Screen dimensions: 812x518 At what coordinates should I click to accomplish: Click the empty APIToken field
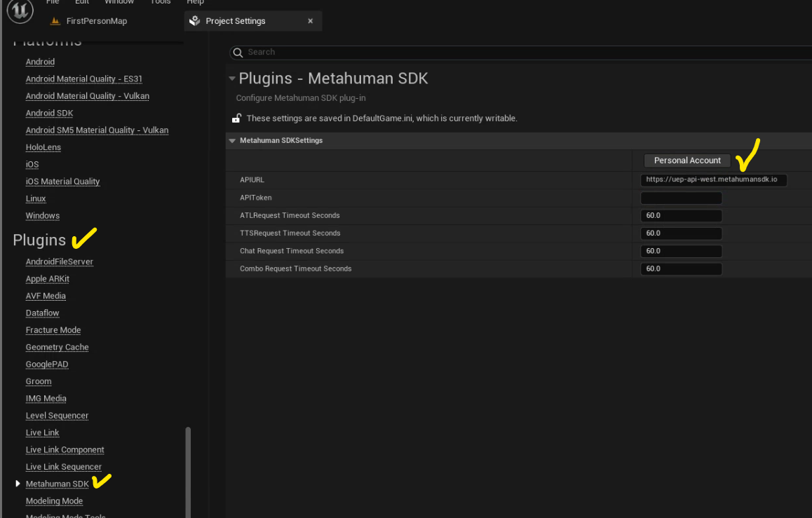681,198
